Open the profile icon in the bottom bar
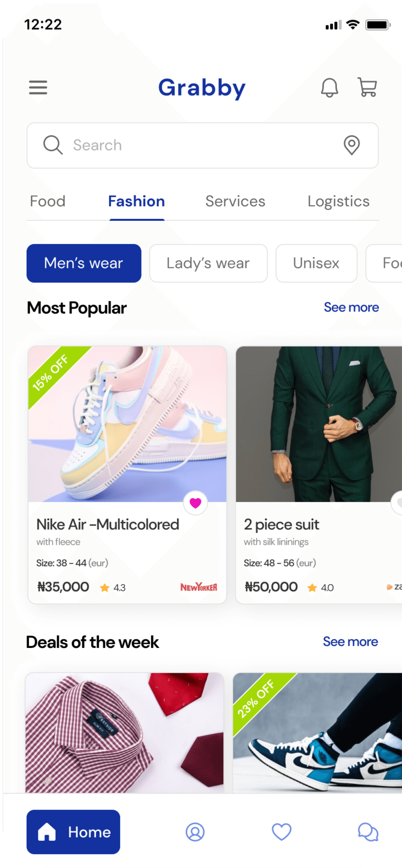This screenshot has height=868, width=402. [x=195, y=832]
